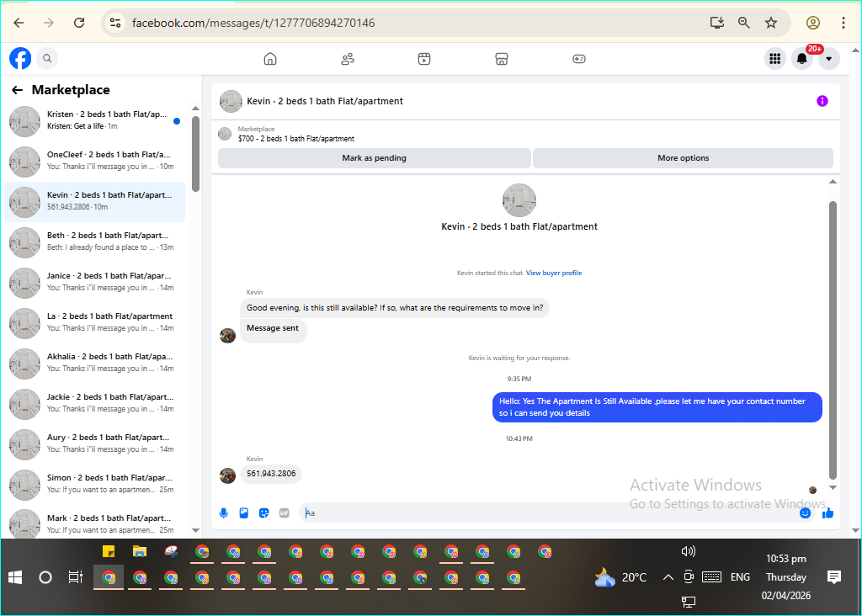Image resolution: width=862 pixels, height=616 pixels.
Task: View site information icon in address bar
Action: click(115, 23)
